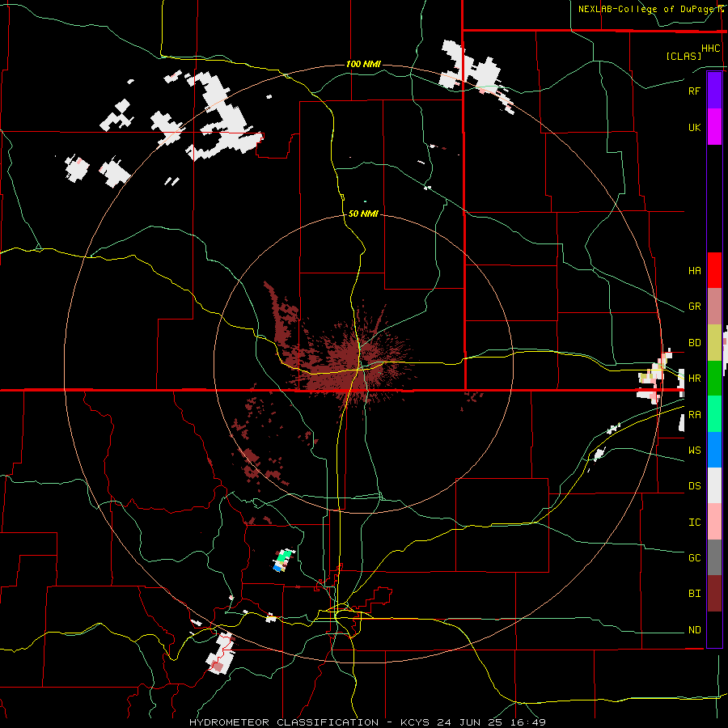Click the "ND" legend label

tap(694, 629)
